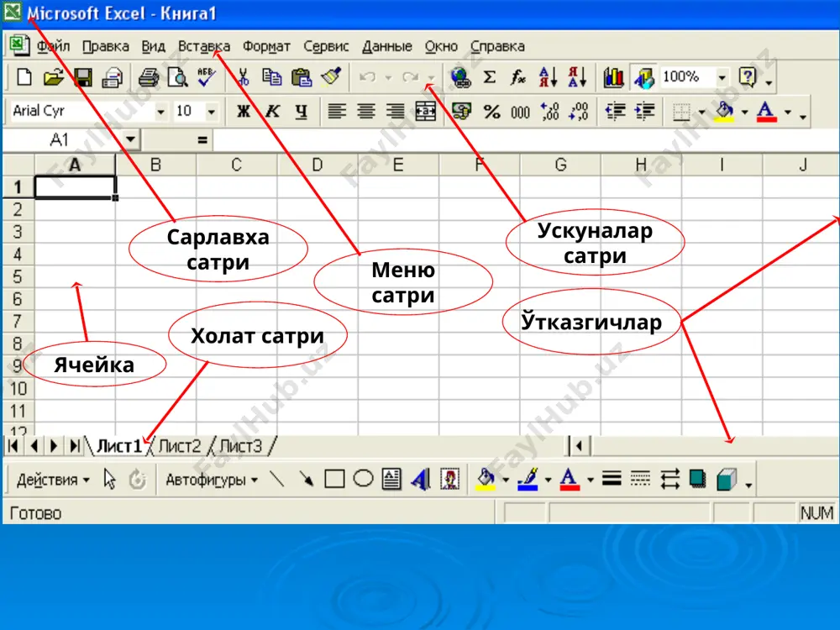
Task: Open the Данные menu
Action: pyautogui.click(x=386, y=46)
